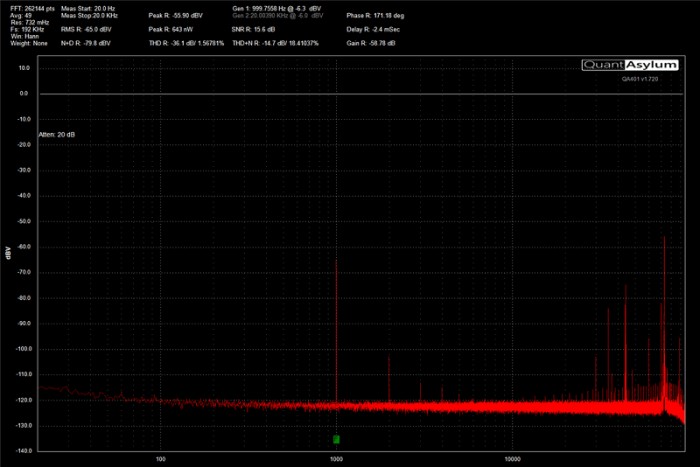This screenshot has height=467, width=700.
Task: Click the QA401 v1.720 version text
Action: pos(640,79)
